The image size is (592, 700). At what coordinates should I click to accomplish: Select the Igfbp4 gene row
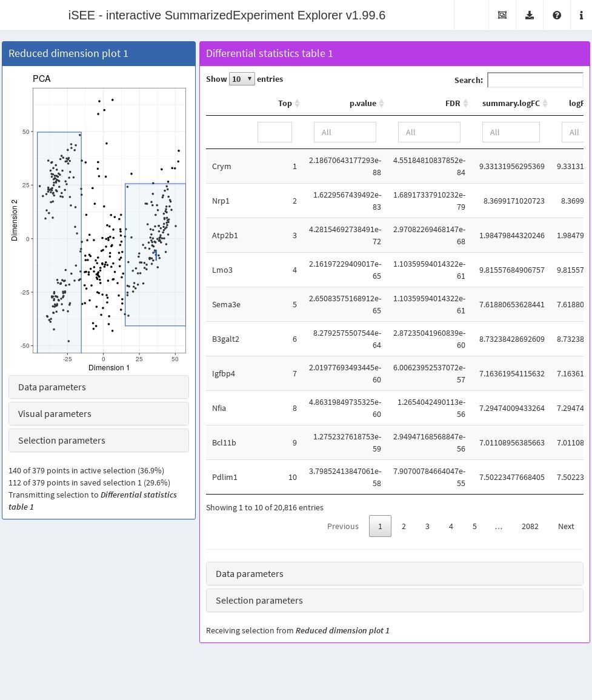point(394,373)
